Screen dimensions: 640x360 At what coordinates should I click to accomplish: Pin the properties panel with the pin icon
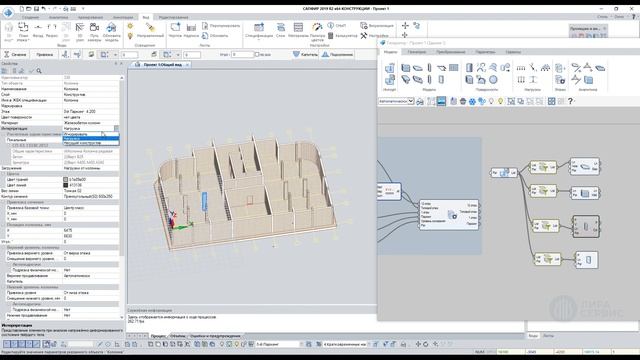[x=116, y=64]
